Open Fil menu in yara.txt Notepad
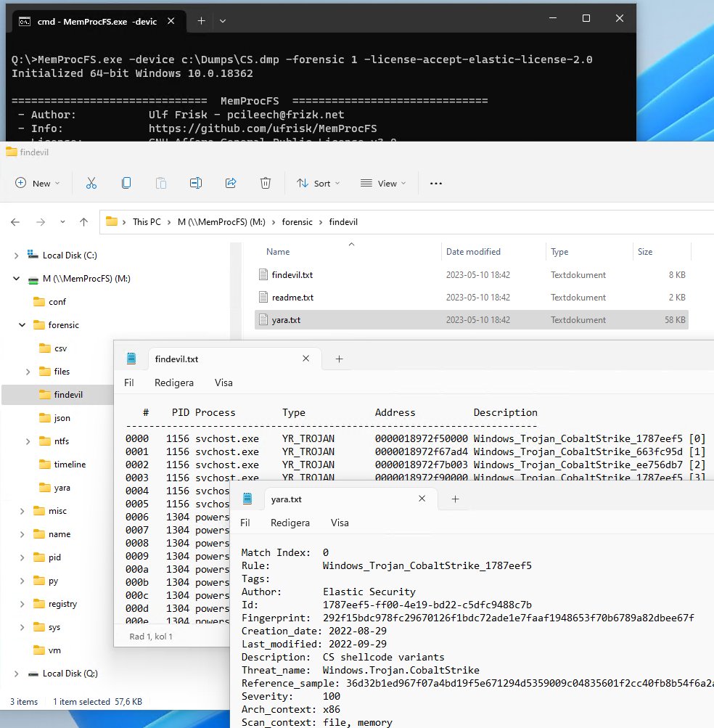Viewport: 714px width, 728px height. 245,523
